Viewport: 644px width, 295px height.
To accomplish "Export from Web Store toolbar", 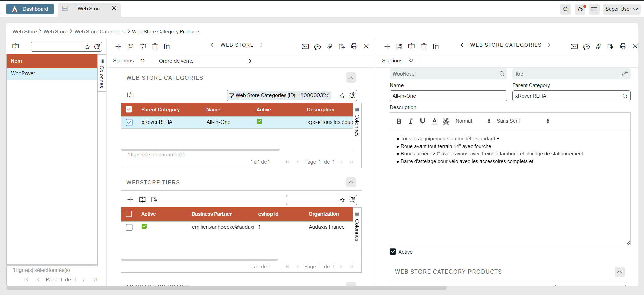I will [x=342, y=47].
